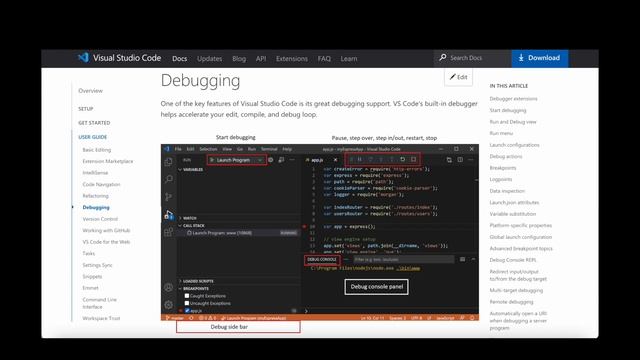Image resolution: width=640 pixels, height=360 pixels.
Task: Collapse the USER GUIDE group in the docs sidebar
Action: 93,137
